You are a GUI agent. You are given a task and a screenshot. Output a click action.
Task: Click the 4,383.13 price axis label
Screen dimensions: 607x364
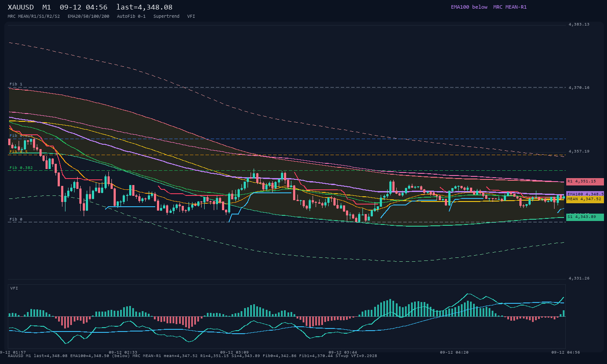[579, 24]
